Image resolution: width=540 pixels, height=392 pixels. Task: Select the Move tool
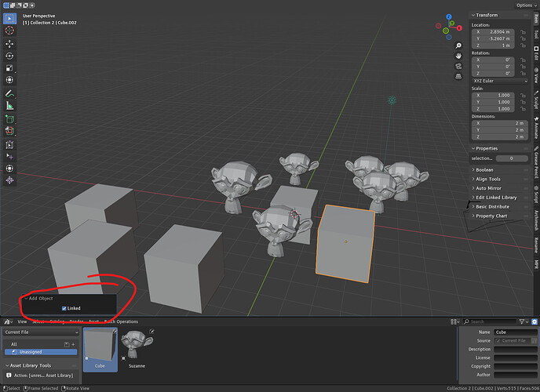[x=9, y=44]
